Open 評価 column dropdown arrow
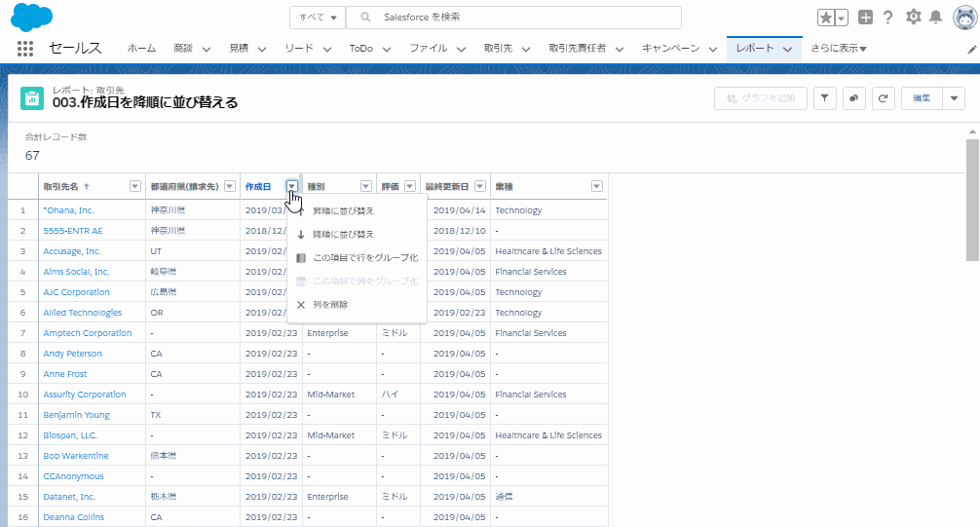Screen dimensions: 980x527 click(410, 186)
